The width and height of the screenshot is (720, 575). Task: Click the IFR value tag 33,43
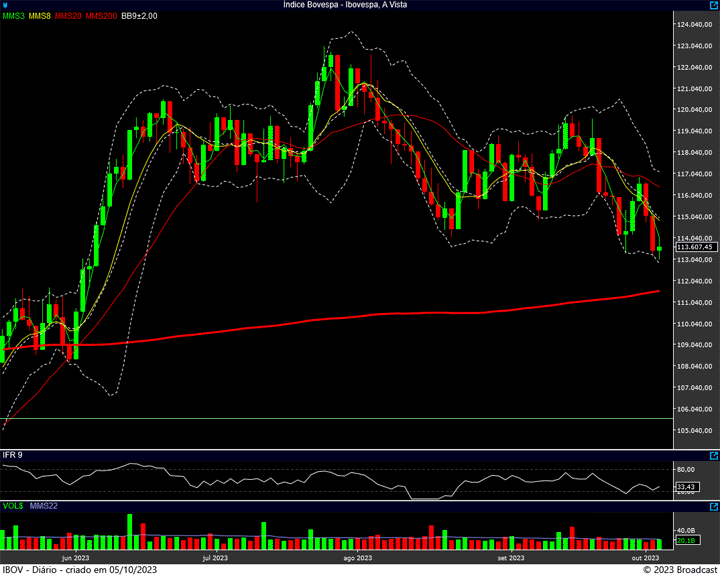coord(686,488)
